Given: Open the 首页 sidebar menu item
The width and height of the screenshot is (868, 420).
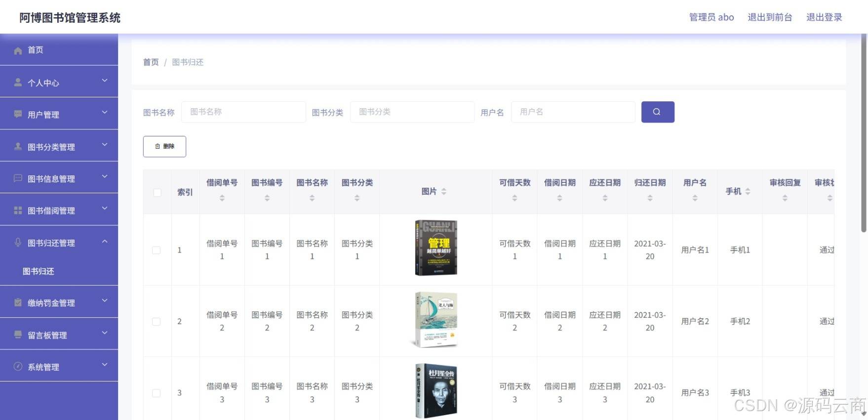Looking at the screenshot, I should (x=59, y=50).
